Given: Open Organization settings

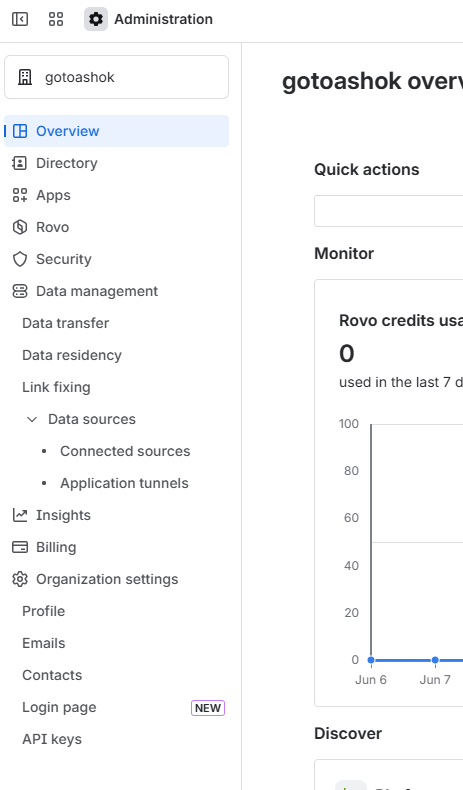Looking at the screenshot, I should [x=116, y=579].
